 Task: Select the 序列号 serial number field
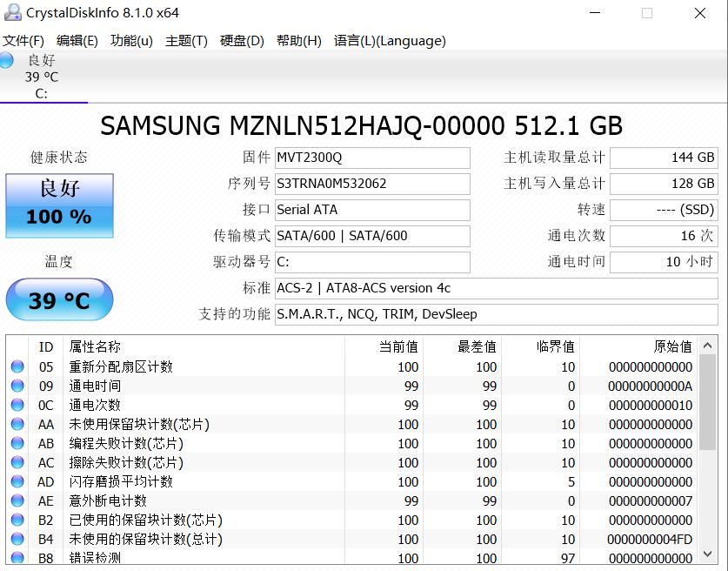point(372,184)
